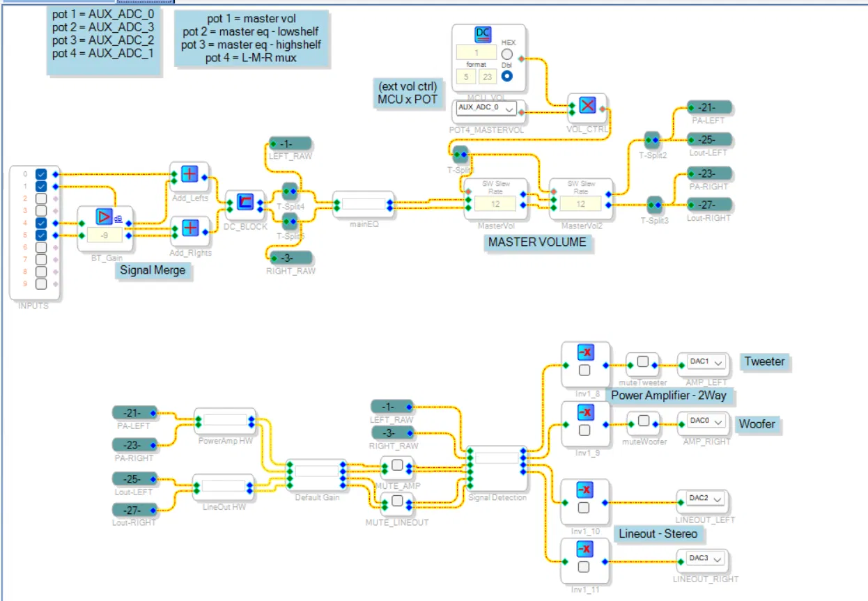Viewport: 868px width, 601px height.
Task: Select the T-Split4 node
Action: point(289,191)
